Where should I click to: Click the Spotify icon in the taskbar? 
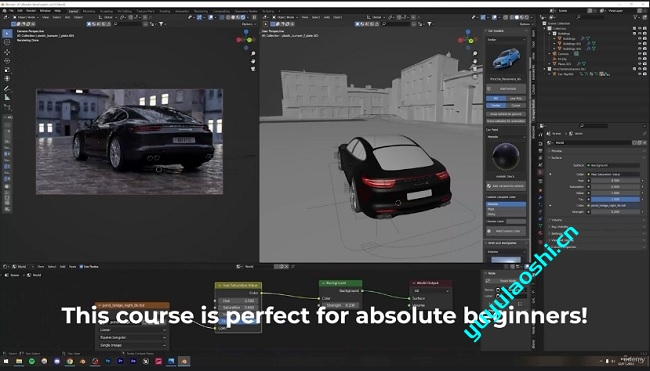32,361
